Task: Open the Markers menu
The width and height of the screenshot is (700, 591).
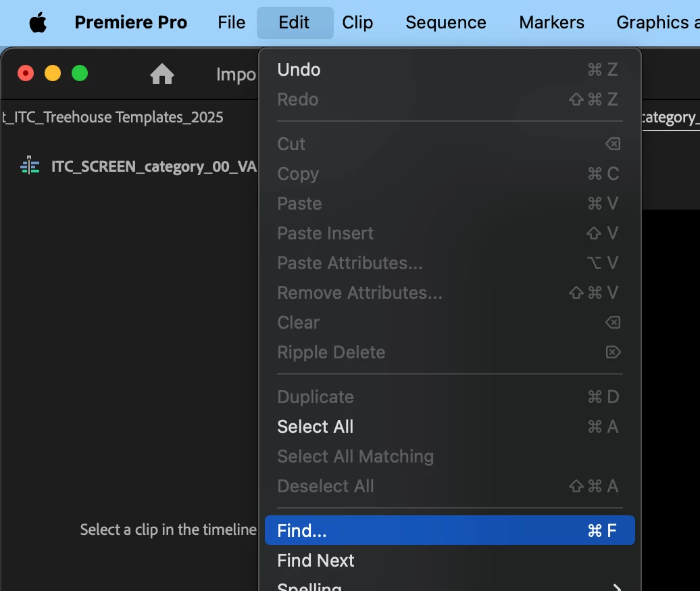Action: click(x=551, y=23)
